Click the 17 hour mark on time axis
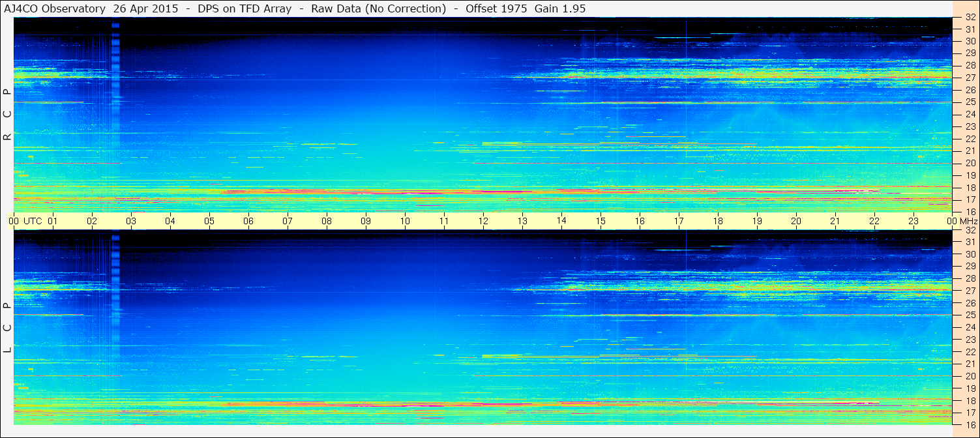 (679, 221)
